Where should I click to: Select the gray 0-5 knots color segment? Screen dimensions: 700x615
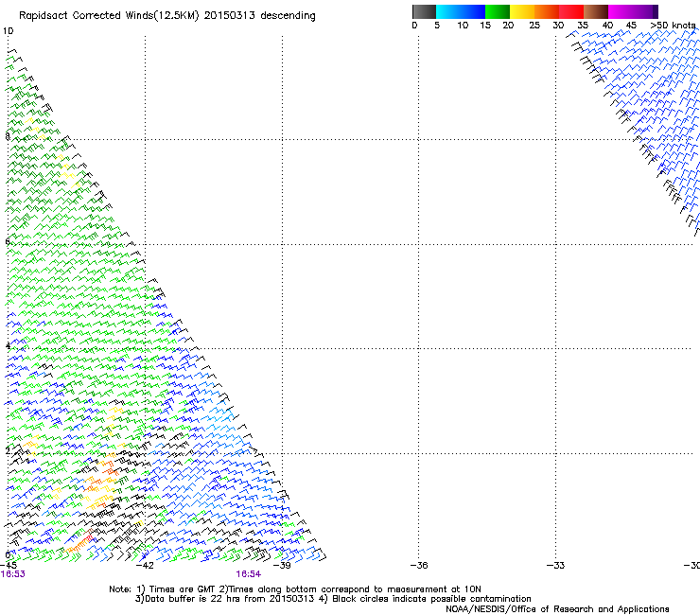424,11
